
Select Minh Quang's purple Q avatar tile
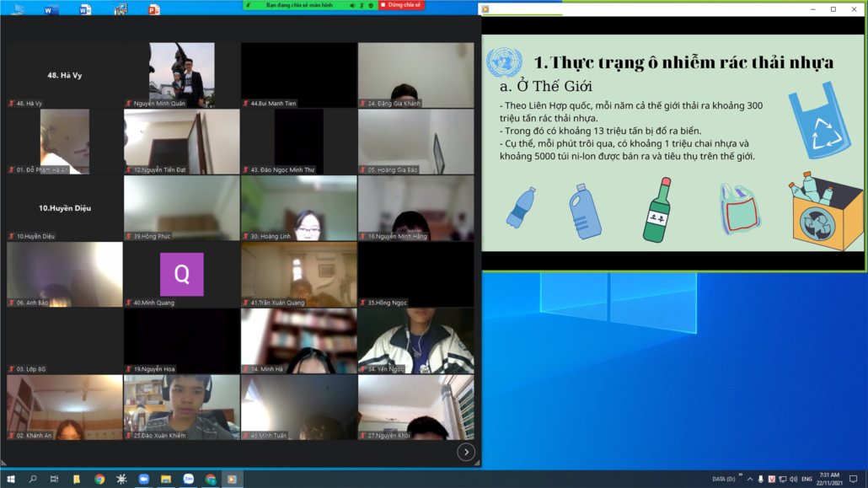click(x=182, y=274)
